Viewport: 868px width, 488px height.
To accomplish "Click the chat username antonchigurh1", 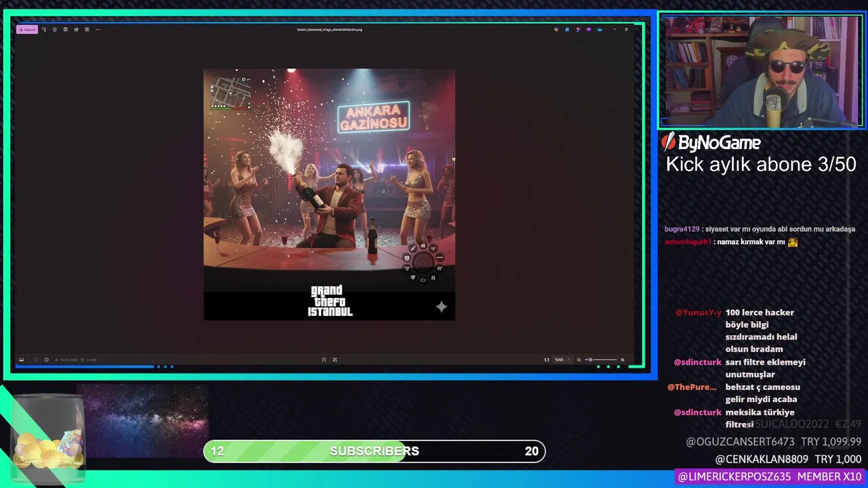I will click(x=688, y=242).
